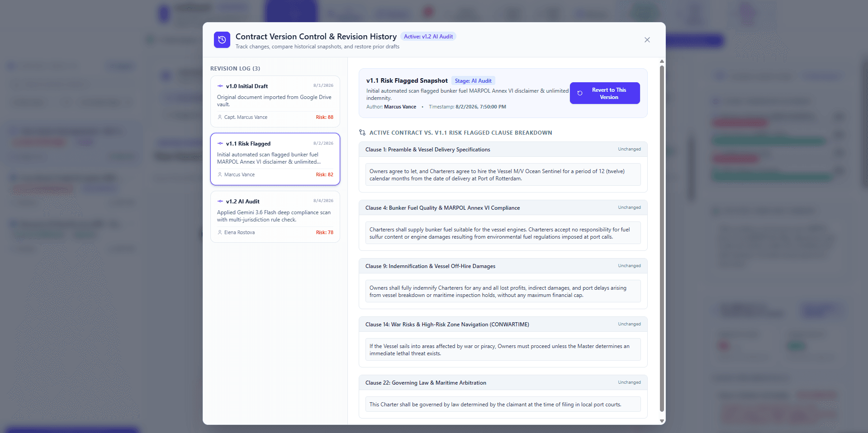The width and height of the screenshot is (868, 433).
Task: Click the Active: v1.2 AI Audit badge
Action: point(428,37)
